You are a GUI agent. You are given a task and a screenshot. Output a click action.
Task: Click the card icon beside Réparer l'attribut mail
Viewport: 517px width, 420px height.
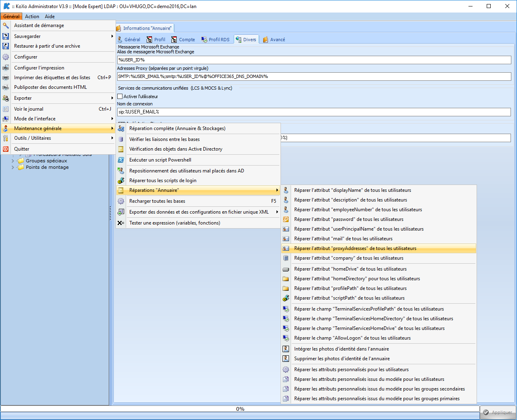[286, 239]
